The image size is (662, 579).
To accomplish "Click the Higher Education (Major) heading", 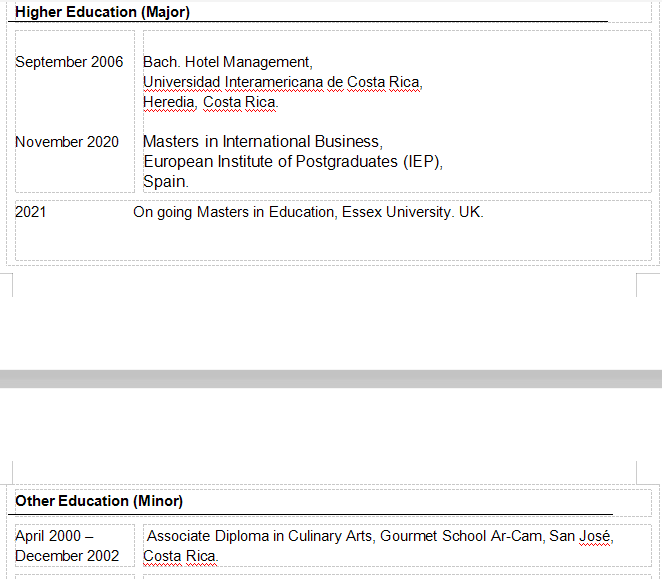I will (102, 13).
